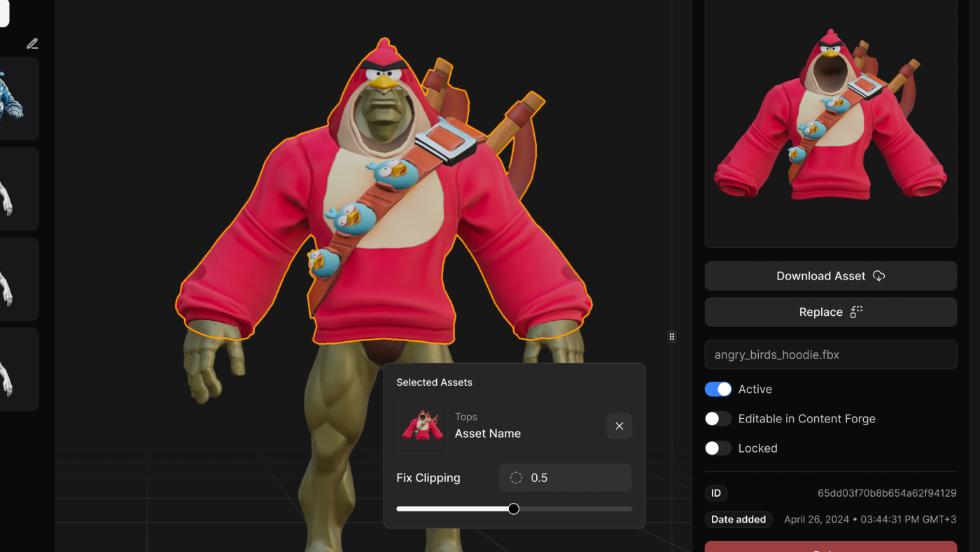Click the replace icon next to Replace
This screenshot has height=552, width=980.
click(856, 312)
